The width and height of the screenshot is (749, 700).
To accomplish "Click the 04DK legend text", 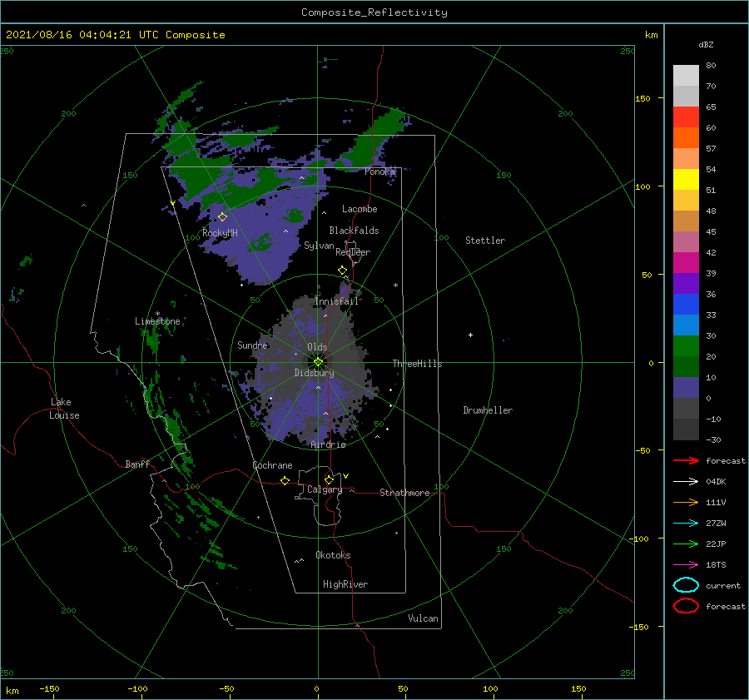I will pos(716,482).
